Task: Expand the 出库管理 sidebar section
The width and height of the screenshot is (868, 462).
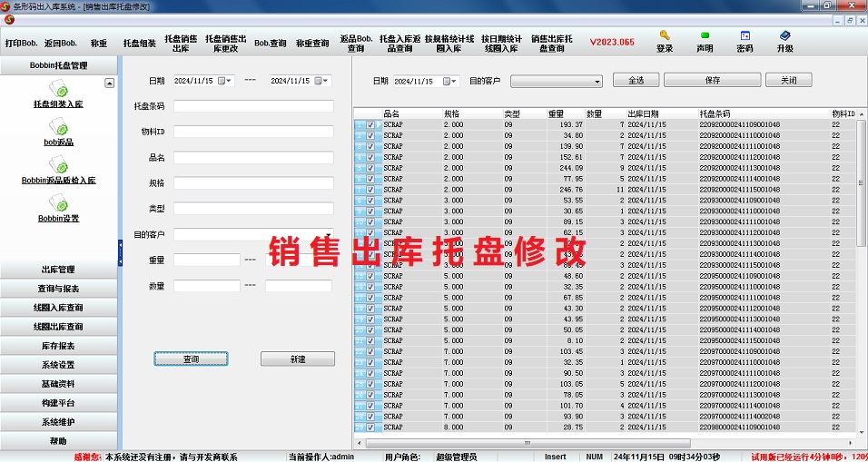Action: (x=59, y=270)
